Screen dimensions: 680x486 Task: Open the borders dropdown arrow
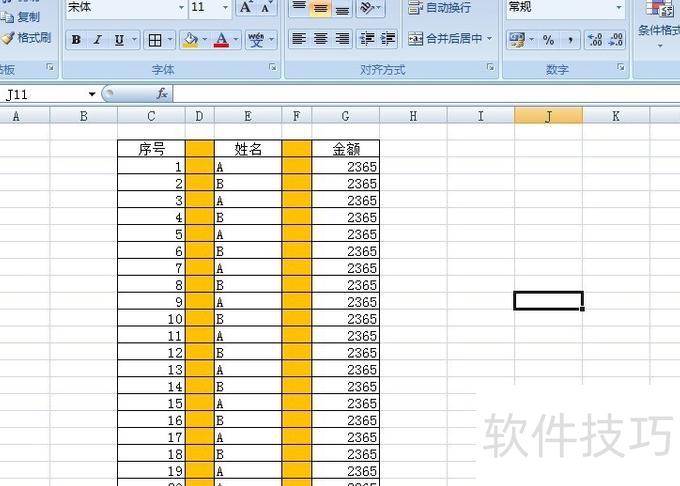coord(170,40)
